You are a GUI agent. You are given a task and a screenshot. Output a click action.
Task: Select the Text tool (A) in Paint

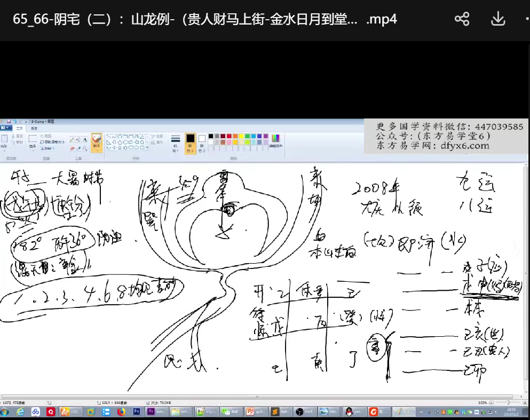tap(85, 140)
